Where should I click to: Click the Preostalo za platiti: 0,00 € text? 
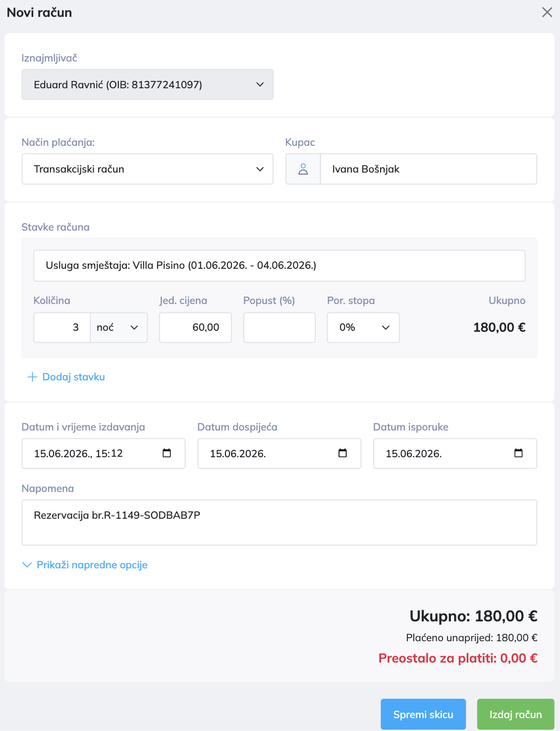point(458,658)
